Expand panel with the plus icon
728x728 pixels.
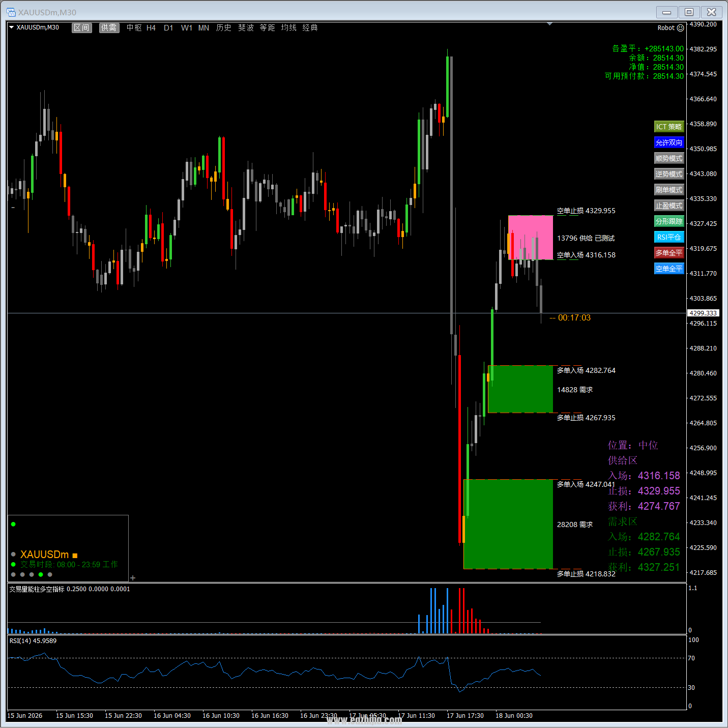133,578
